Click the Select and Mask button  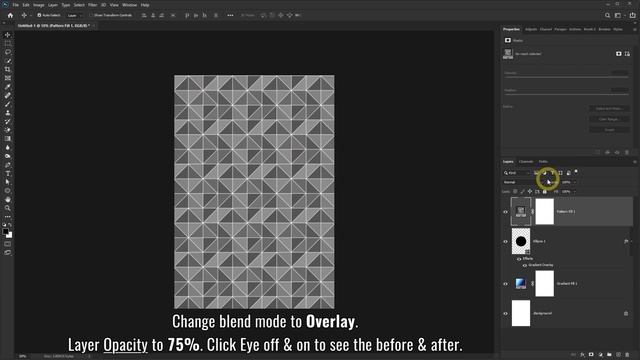[609, 109]
